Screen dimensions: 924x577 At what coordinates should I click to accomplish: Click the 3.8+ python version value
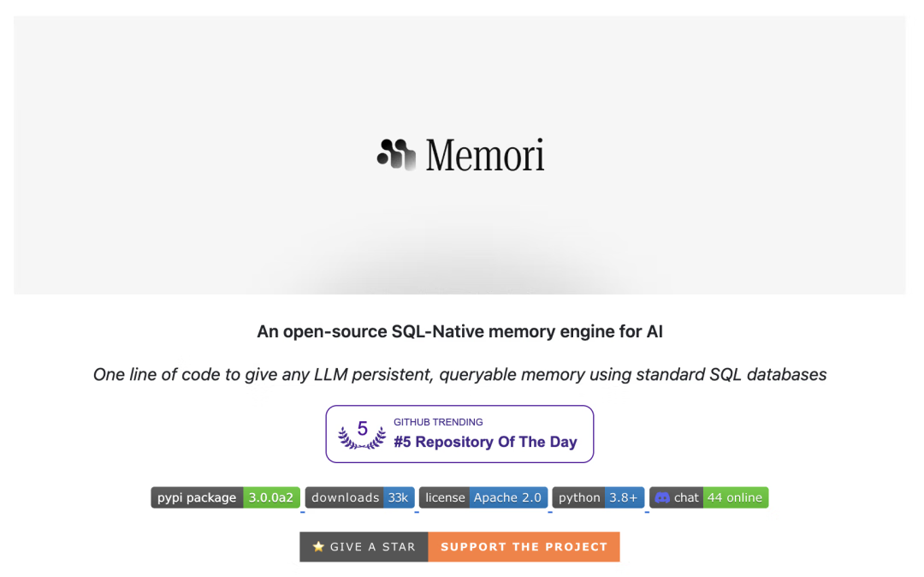(624, 497)
